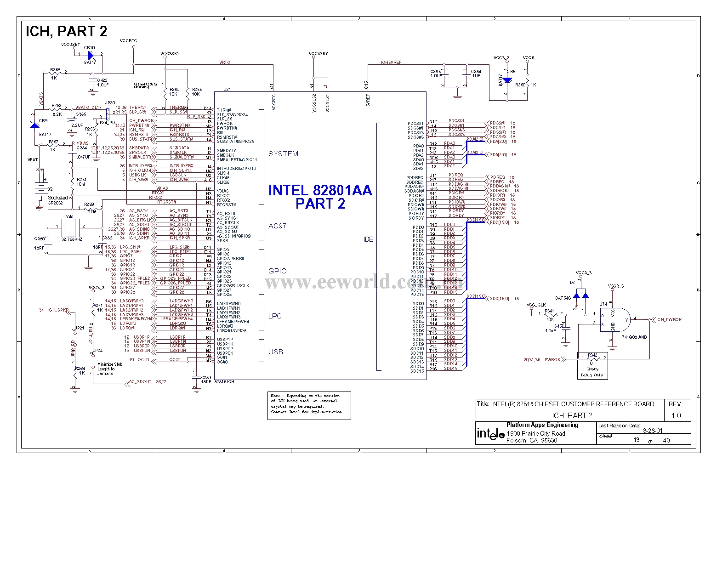Click capacitor C457 1.0uF symbol
728x562 pixels.
[566, 328]
